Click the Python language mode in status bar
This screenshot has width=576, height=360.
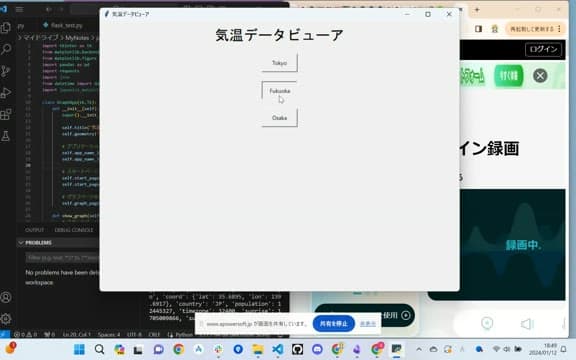(184, 334)
